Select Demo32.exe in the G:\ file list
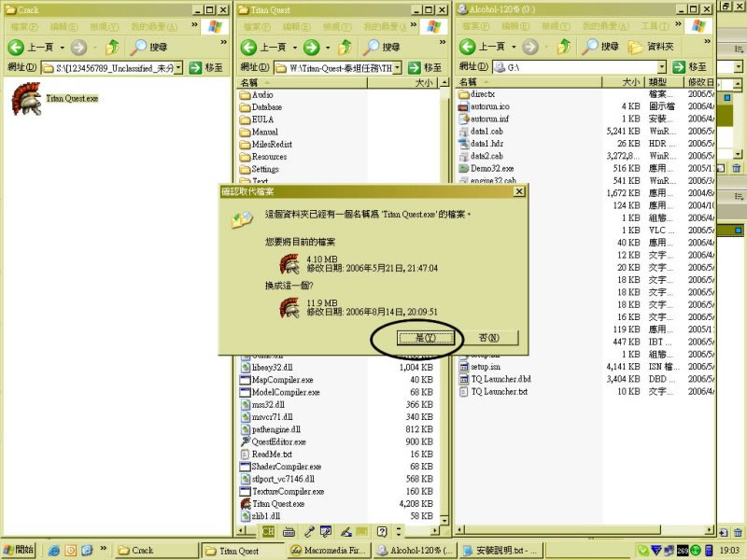Image resolution: width=747 pixels, height=560 pixels. (x=486, y=169)
